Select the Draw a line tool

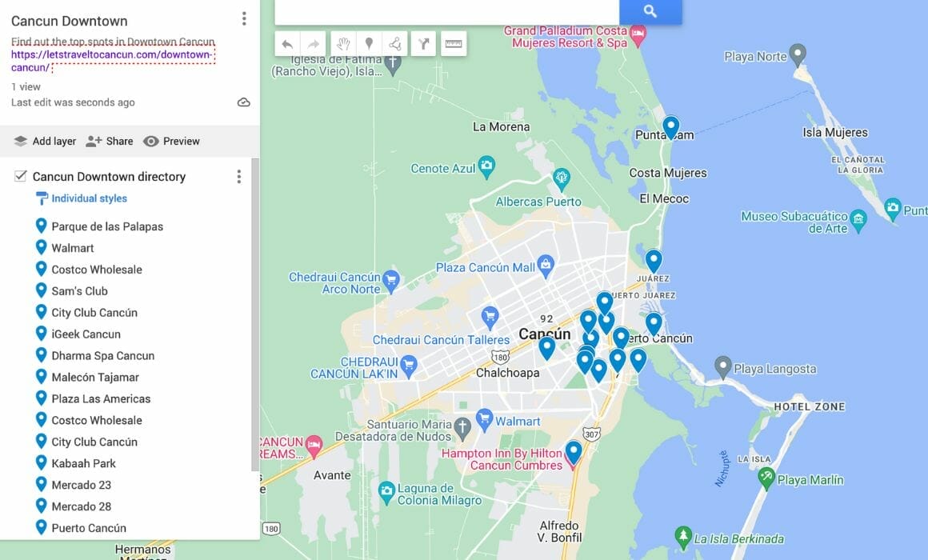point(395,44)
